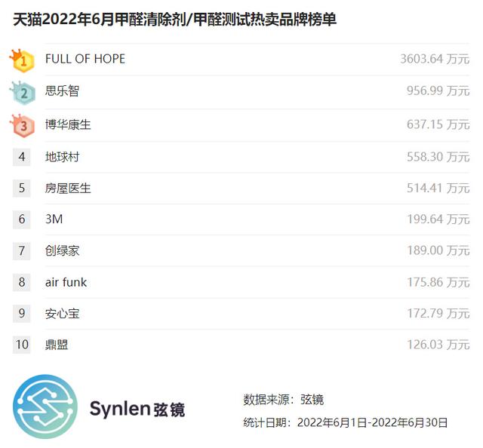
Task: Click the 637.15 万元 sales value
Action: [438, 124]
